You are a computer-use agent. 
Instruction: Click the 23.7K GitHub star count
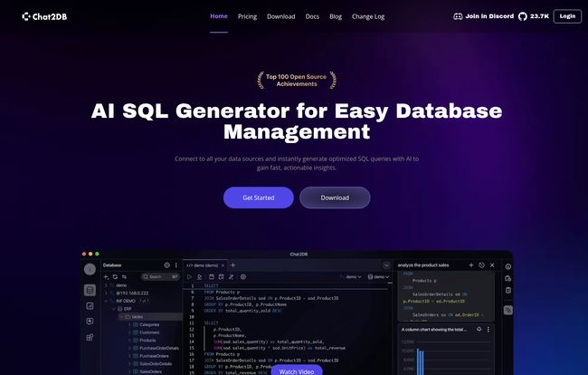(539, 16)
